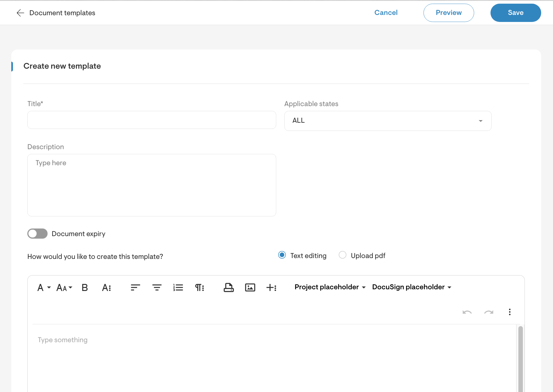Viewport: 553px width, 392px height.
Task: Open the font size AA dropdown
Action: click(x=64, y=288)
